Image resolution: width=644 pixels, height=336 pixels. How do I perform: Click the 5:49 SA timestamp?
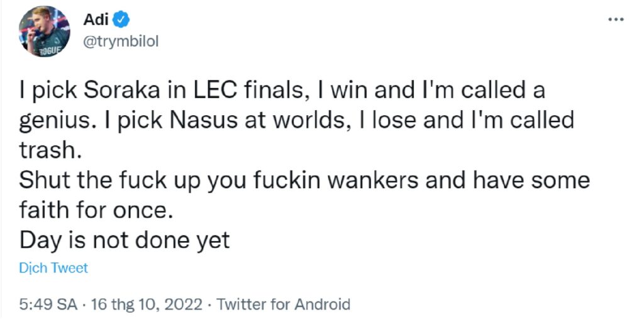[48, 305]
